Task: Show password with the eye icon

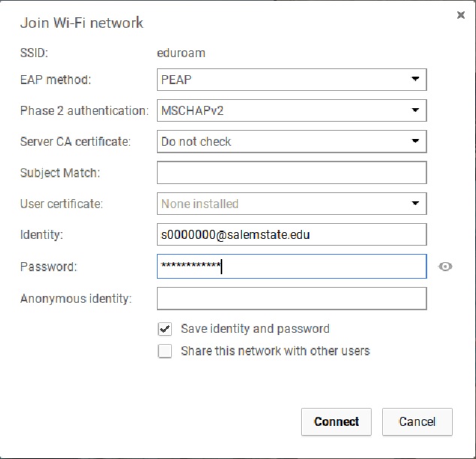Action: [x=445, y=267]
